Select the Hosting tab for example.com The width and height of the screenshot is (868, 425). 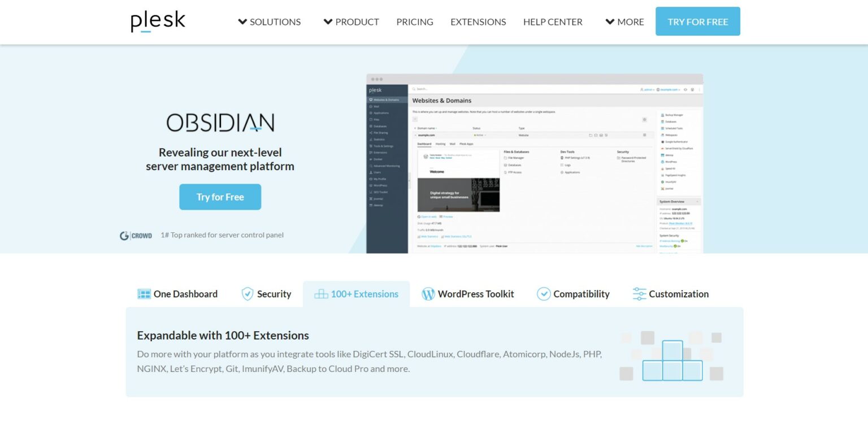441,144
